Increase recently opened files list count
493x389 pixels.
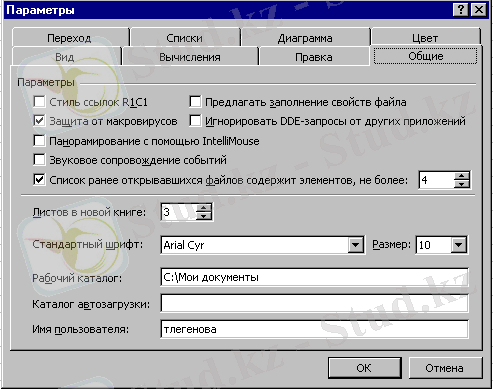(462, 176)
